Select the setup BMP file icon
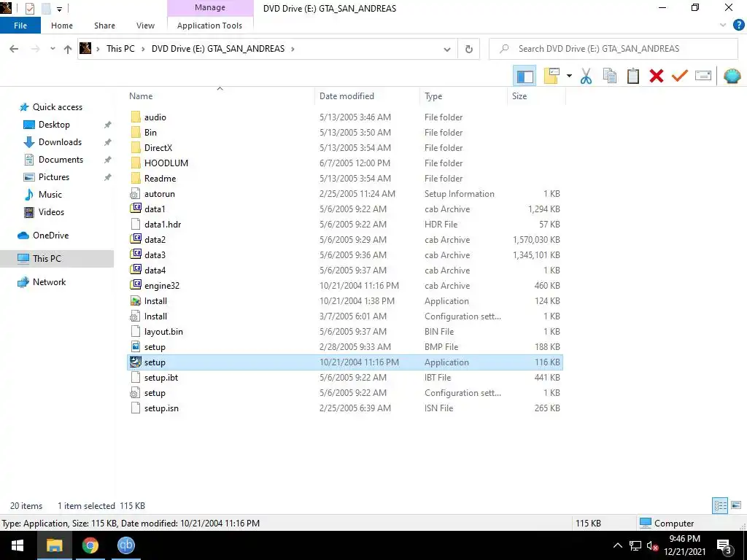This screenshot has height=560, width=747. [136, 346]
